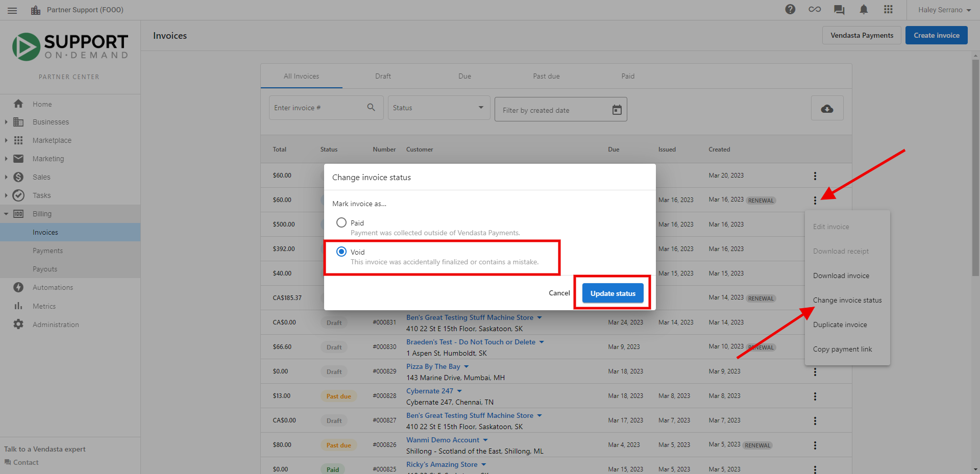Open the help question mark icon
The height and width of the screenshot is (474, 980).
pos(790,9)
